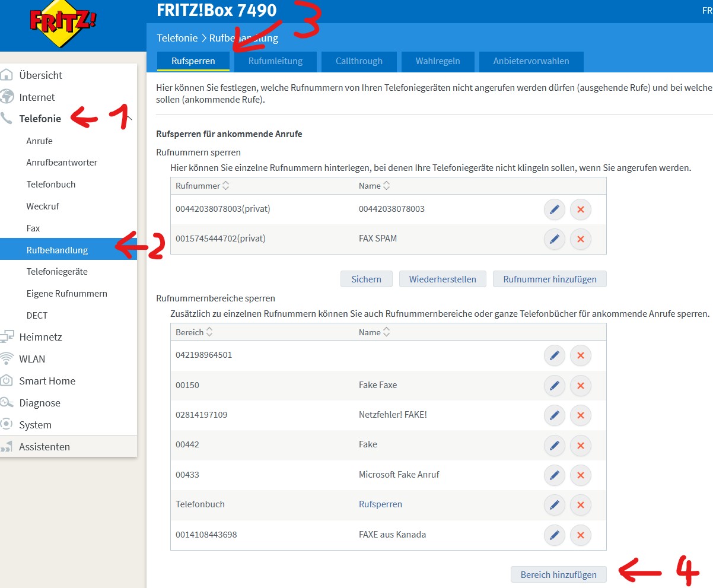
Task: Delete the 00442038078003(privat) blocked number entry
Action: 581,209
